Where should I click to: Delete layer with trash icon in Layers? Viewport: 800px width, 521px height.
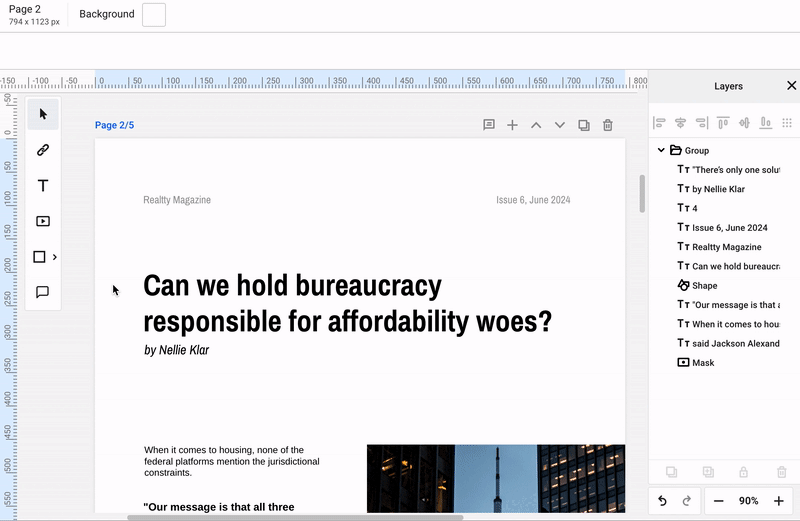(782, 472)
